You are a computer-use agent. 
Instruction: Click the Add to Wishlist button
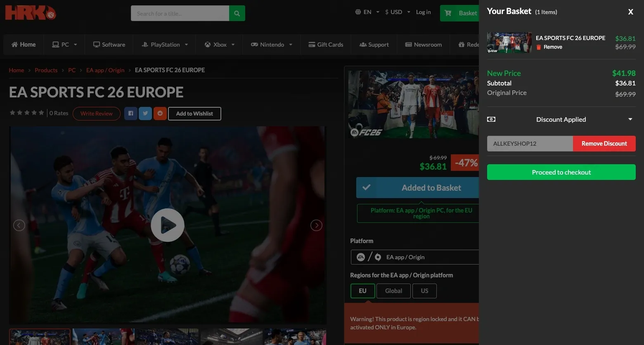[x=194, y=113]
